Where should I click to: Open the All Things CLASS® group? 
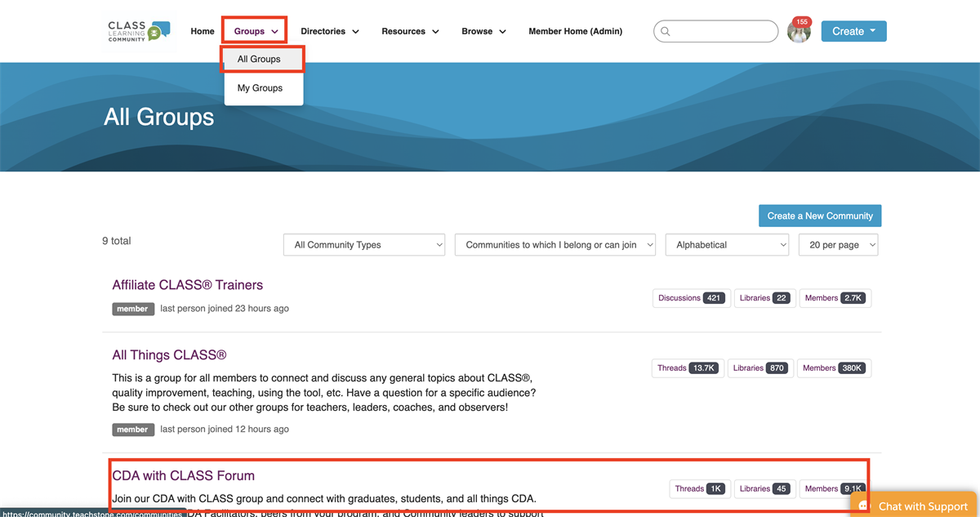point(169,355)
